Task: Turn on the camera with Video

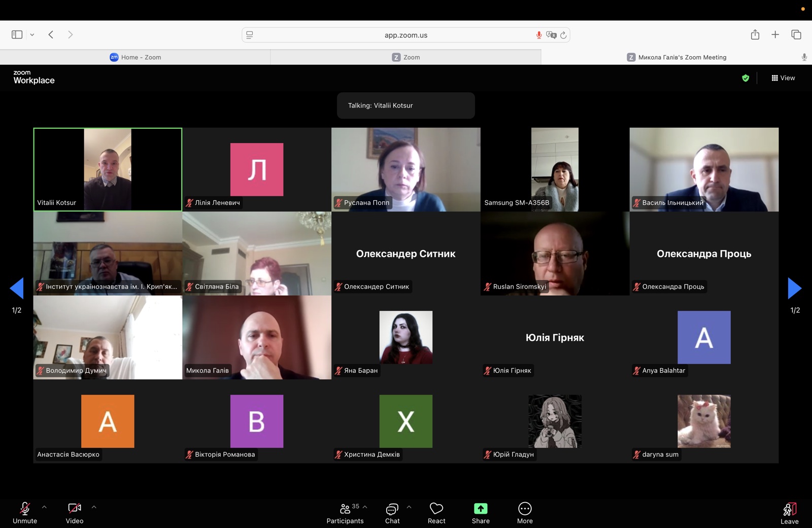Action: click(x=75, y=512)
